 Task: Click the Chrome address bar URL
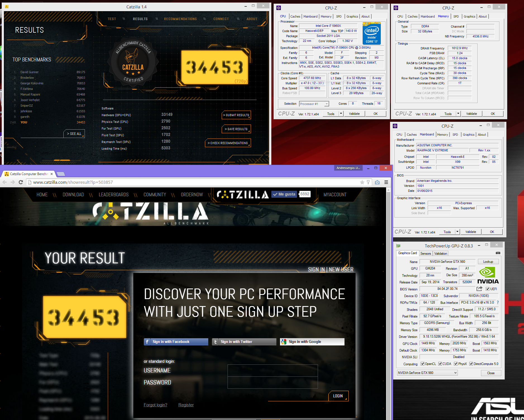click(x=73, y=182)
